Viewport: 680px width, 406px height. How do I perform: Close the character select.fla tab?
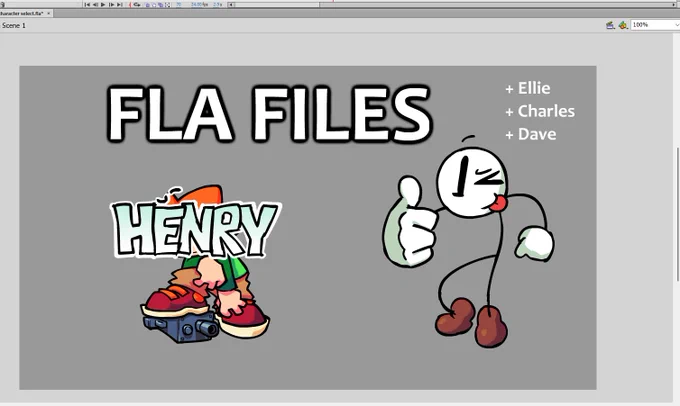click(x=49, y=13)
